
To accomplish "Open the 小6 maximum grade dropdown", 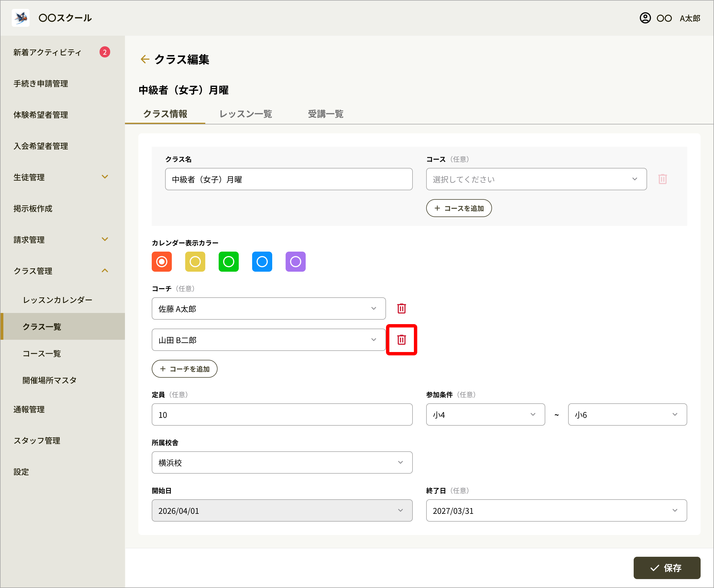I will coord(627,415).
